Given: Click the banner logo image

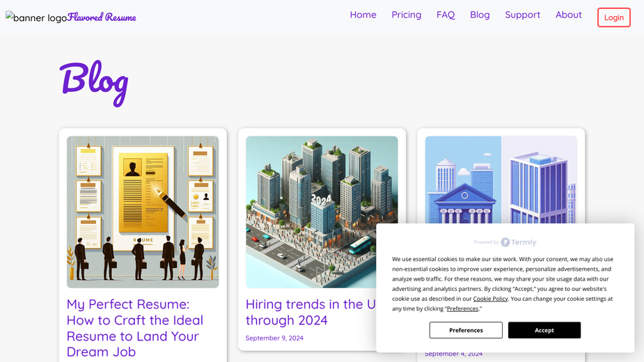Looking at the screenshot, I should click(x=36, y=17).
